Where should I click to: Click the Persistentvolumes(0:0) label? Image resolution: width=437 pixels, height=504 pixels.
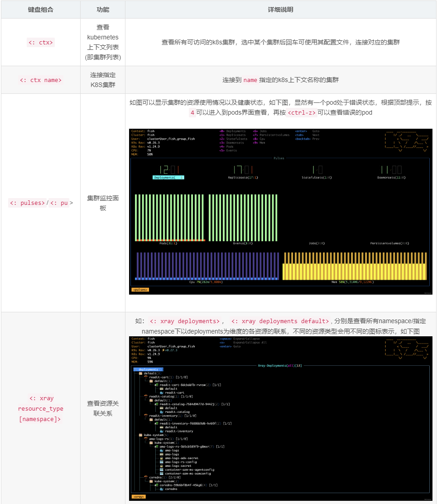(389, 243)
